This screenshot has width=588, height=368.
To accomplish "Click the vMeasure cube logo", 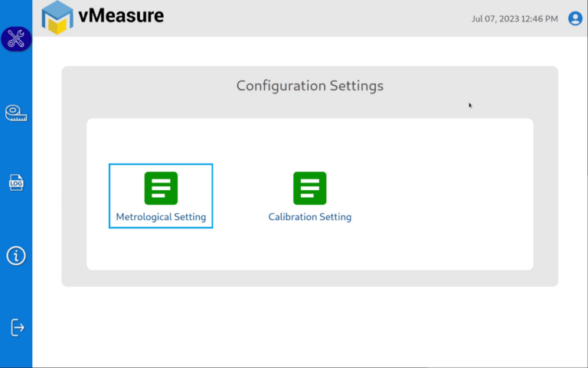I will pos(57,18).
